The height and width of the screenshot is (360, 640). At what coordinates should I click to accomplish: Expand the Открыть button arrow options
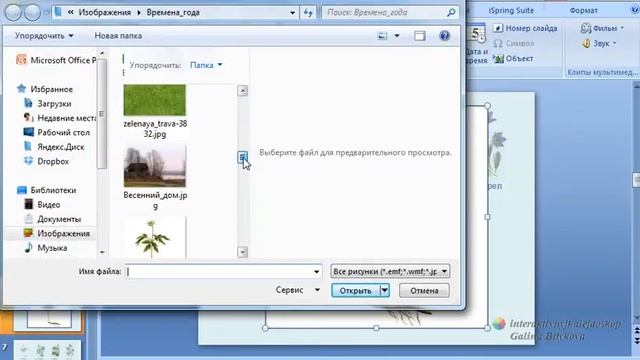[384, 291]
